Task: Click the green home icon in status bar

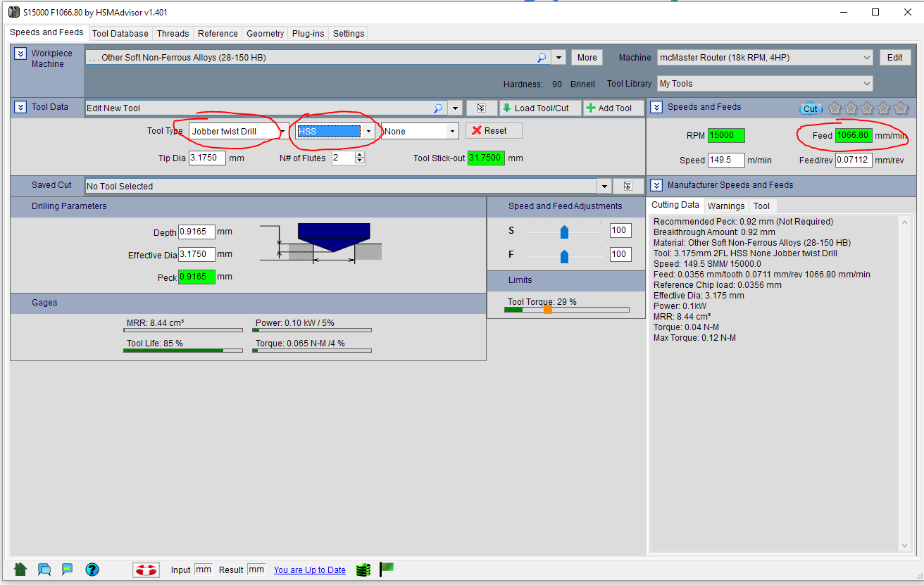Action: [20, 570]
